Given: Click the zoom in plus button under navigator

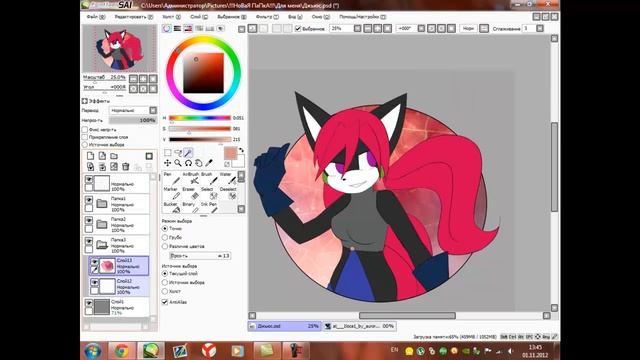Looking at the screenshot, I should click(x=143, y=78).
